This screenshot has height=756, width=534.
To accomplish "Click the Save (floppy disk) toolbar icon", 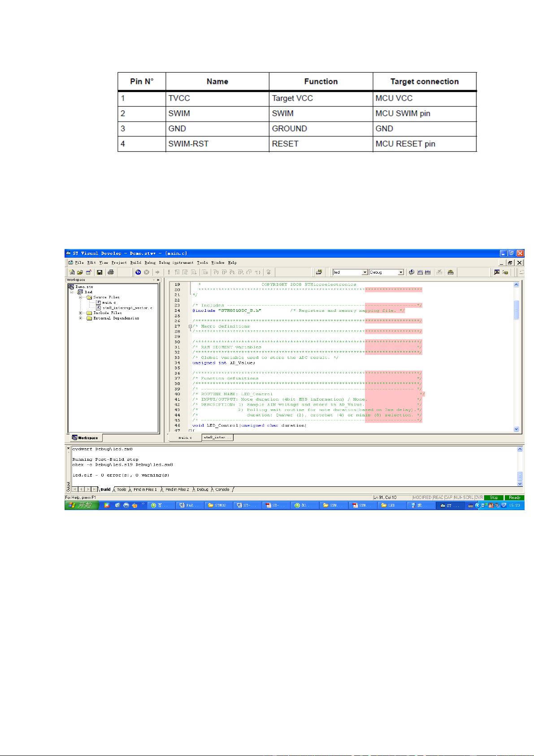I will 100,272.
